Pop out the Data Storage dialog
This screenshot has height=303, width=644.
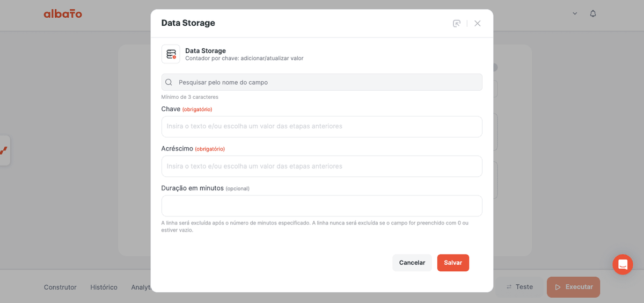pyautogui.click(x=457, y=23)
